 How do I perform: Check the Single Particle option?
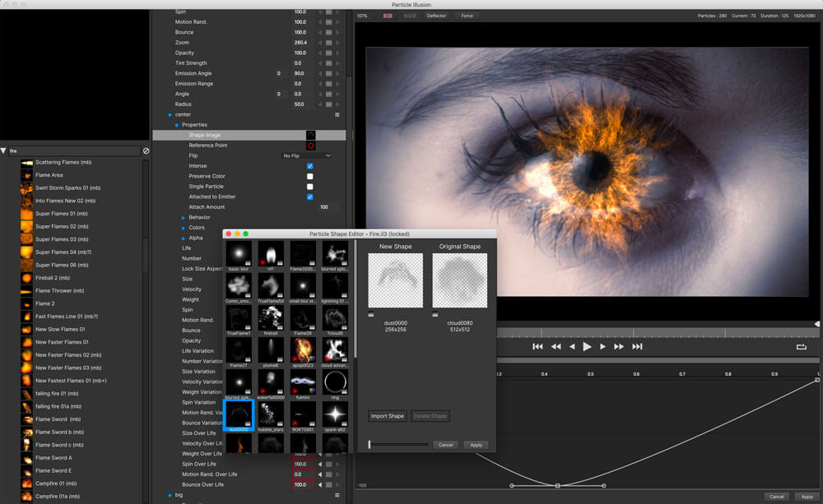tap(310, 186)
